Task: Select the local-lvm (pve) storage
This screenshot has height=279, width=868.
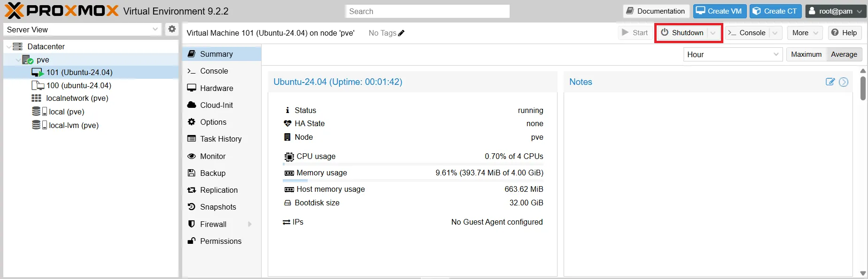Action: pos(65,125)
